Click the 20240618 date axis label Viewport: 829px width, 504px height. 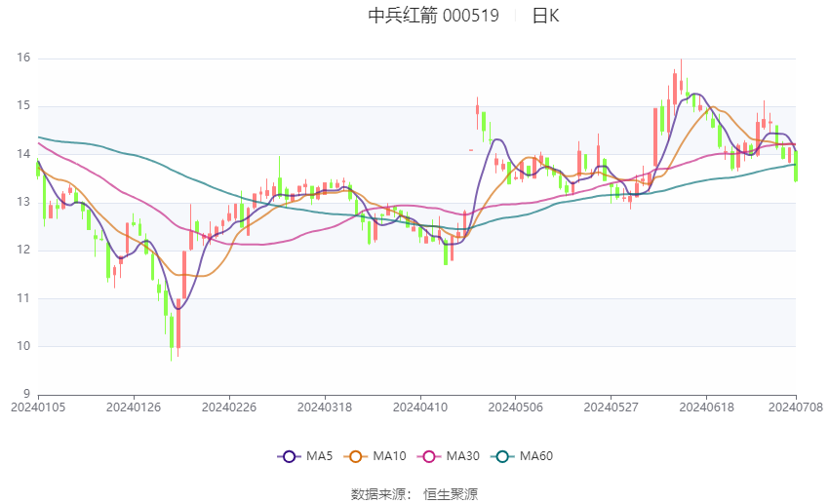point(707,407)
